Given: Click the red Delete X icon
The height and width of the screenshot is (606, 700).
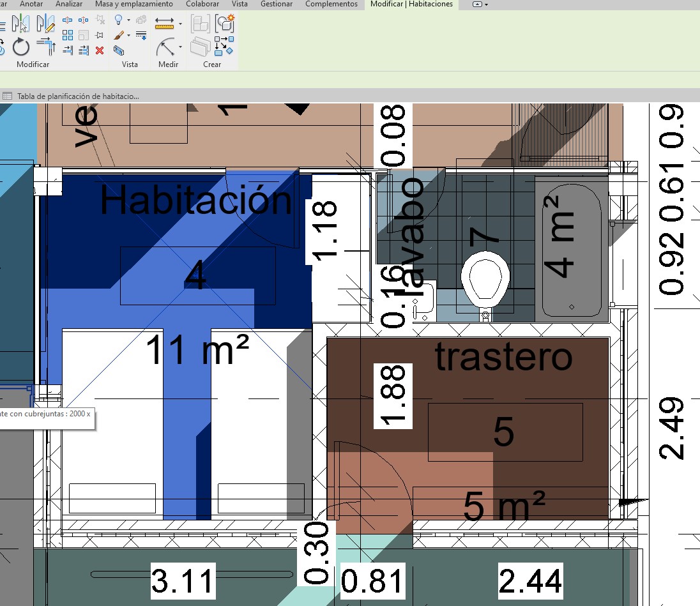Looking at the screenshot, I should pyautogui.click(x=100, y=50).
